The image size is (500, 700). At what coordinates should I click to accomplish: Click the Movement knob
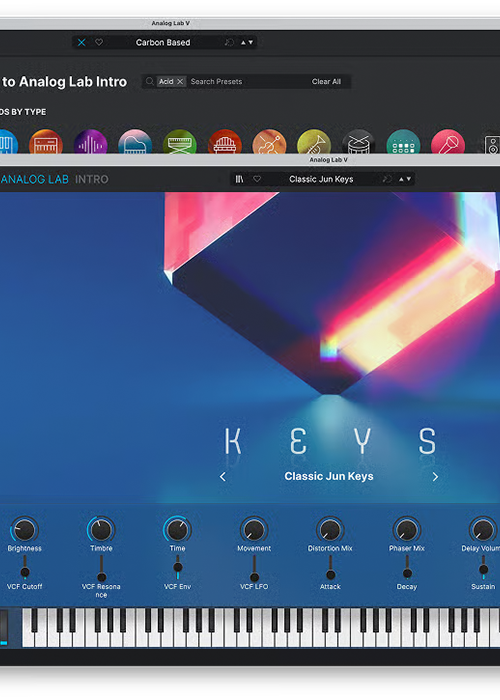[x=254, y=529]
